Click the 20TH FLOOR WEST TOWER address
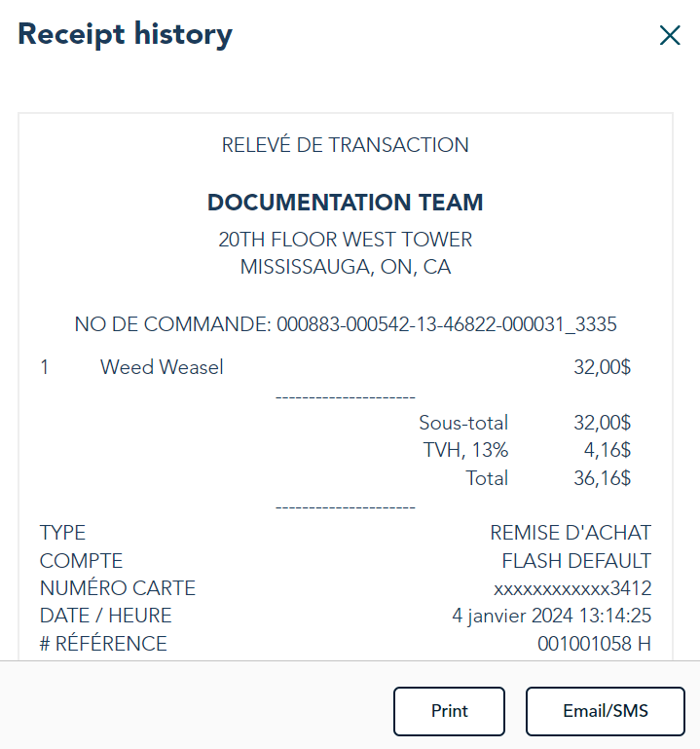The height and width of the screenshot is (749, 700). pyautogui.click(x=346, y=240)
